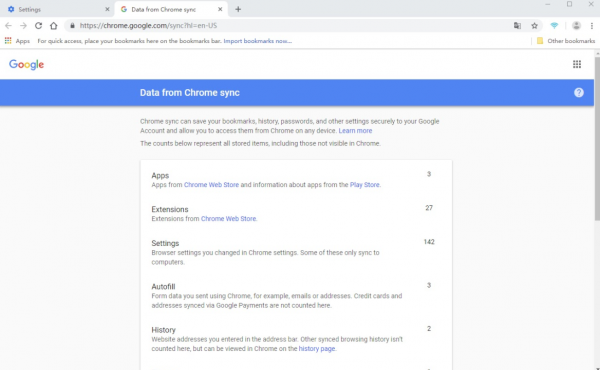Click the Google logo
Image resolution: width=600 pixels, height=370 pixels.
(x=26, y=64)
